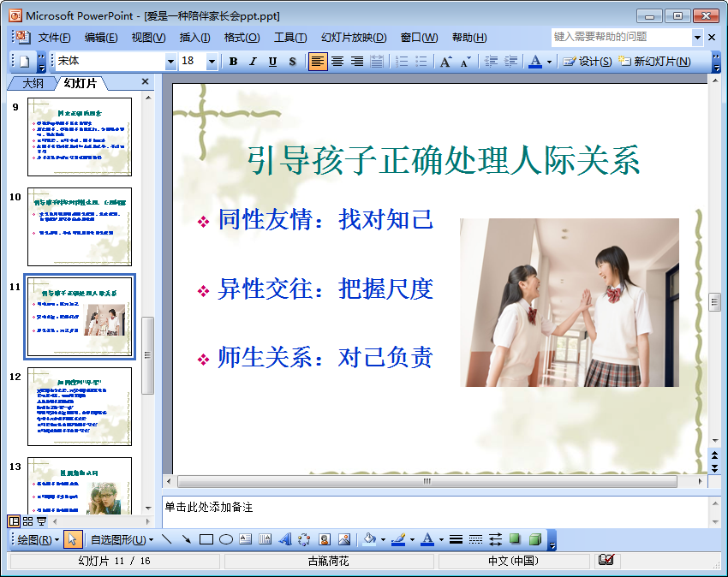The image size is (728, 577).
Task: Select the Rectangle drawing tool
Action: click(x=206, y=539)
